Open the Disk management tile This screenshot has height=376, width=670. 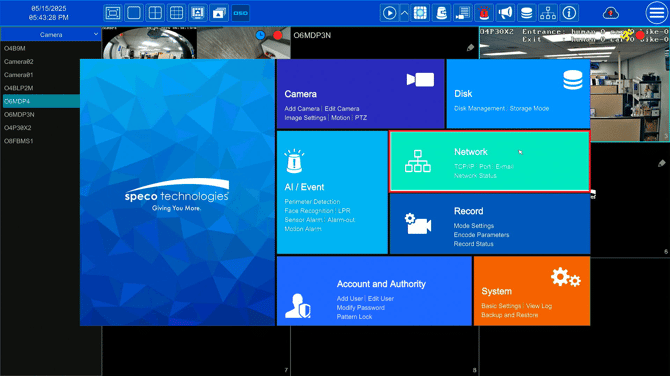pyautogui.click(x=518, y=94)
